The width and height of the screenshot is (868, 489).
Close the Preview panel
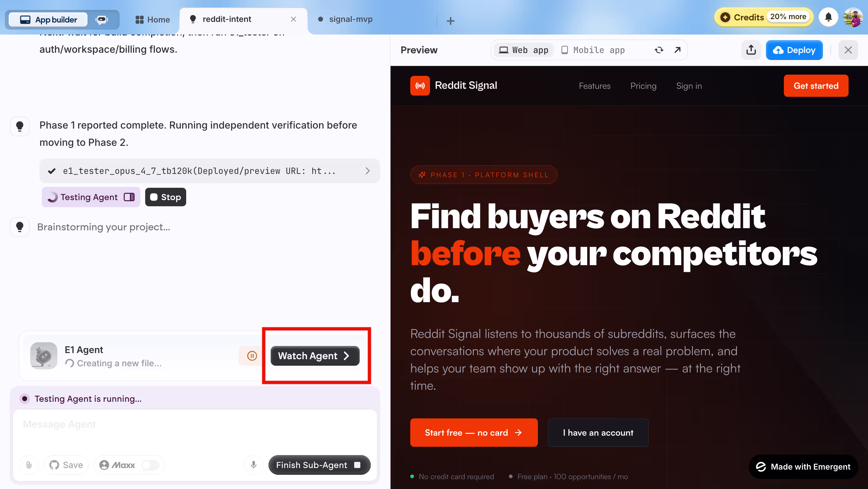[x=848, y=50]
